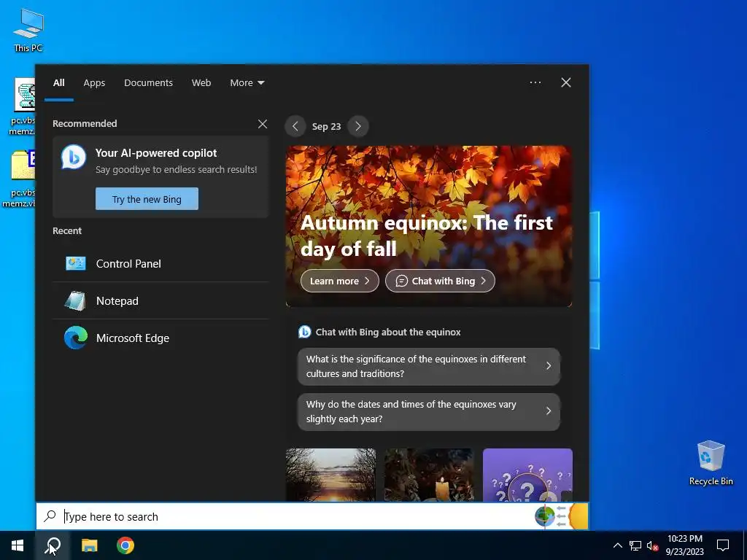Screen dimensions: 747x560
Task: Open File Explorer from the taskbar
Action: click(x=89, y=545)
